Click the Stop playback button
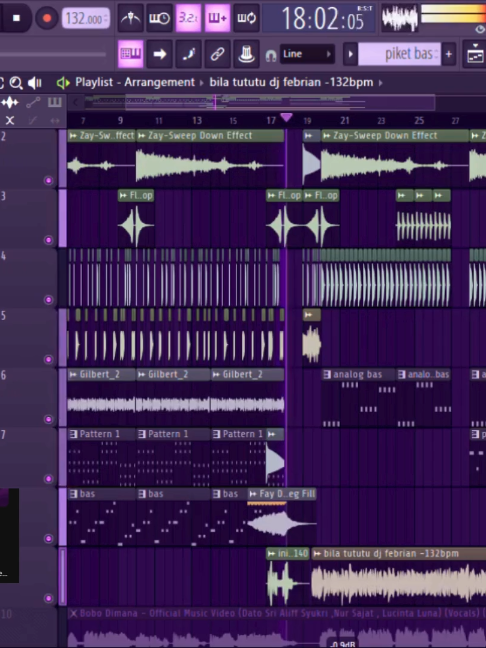Screen dimensions: 486x648 16,18
